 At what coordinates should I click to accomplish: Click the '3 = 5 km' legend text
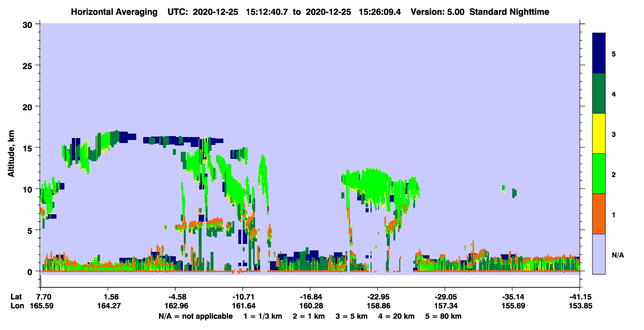[x=351, y=316]
